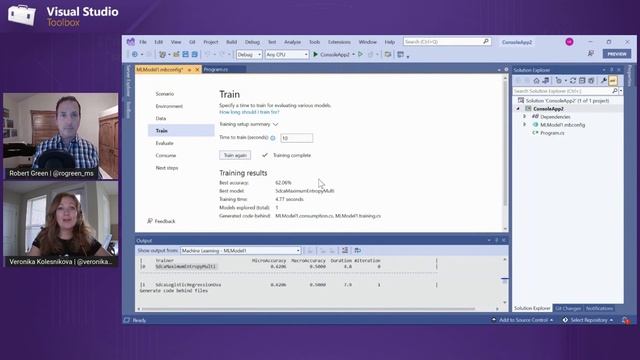The image size is (640, 360).
Task: Open the Feedback link in Model Builder
Action: pyautogui.click(x=161, y=221)
